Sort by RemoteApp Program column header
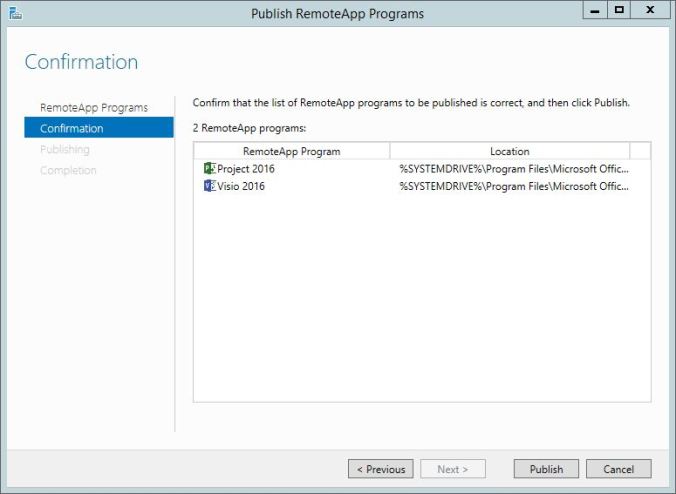The image size is (676, 494). tap(291, 151)
